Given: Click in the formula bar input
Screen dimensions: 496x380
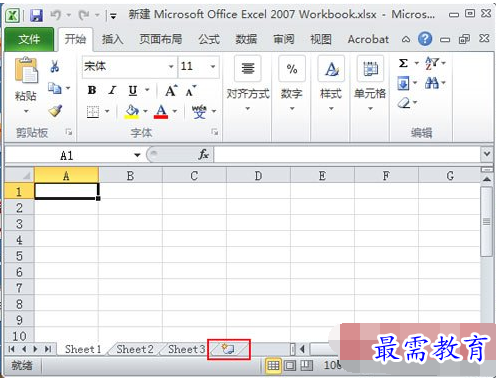Looking at the screenshot, I should [x=347, y=155].
